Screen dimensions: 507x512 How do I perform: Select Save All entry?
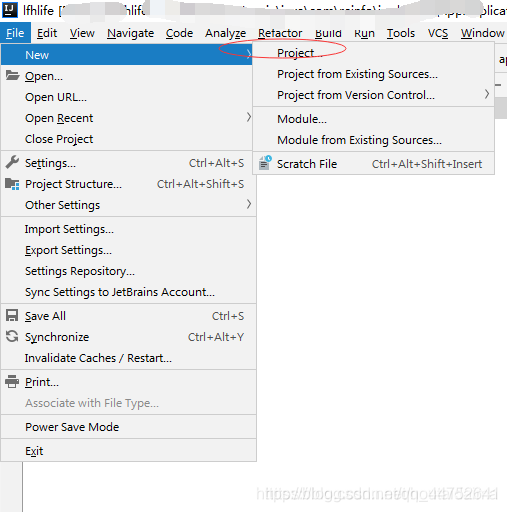click(128, 316)
